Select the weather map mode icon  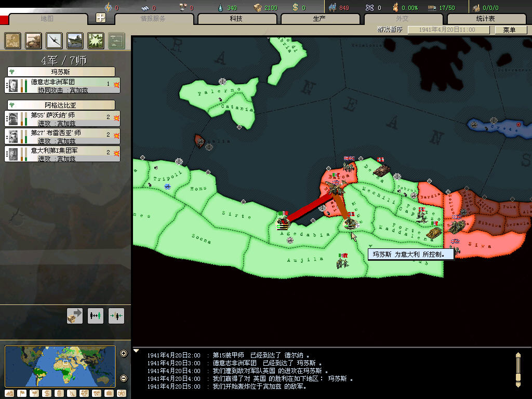34,393
